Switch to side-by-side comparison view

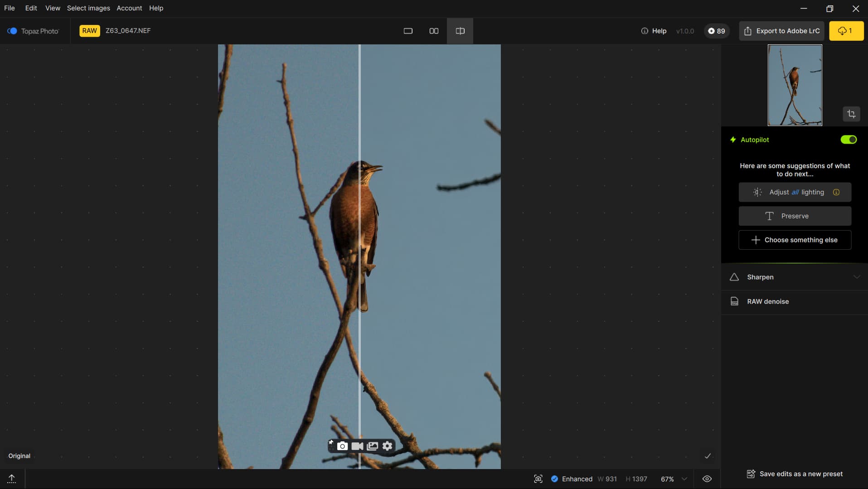pos(434,31)
